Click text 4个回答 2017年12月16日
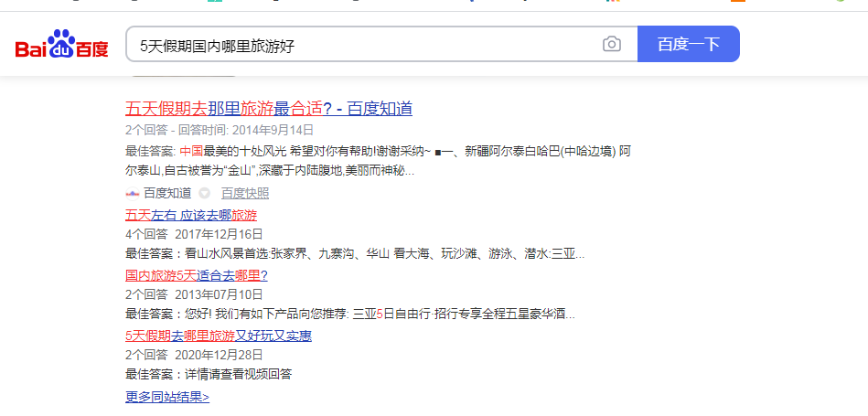The width and height of the screenshot is (868, 416). (x=194, y=234)
